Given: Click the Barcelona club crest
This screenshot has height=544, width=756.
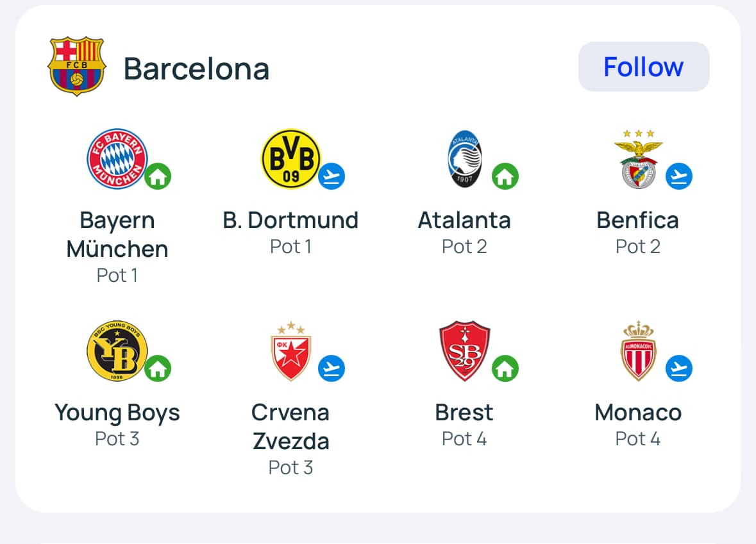Looking at the screenshot, I should [x=76, y=67].
